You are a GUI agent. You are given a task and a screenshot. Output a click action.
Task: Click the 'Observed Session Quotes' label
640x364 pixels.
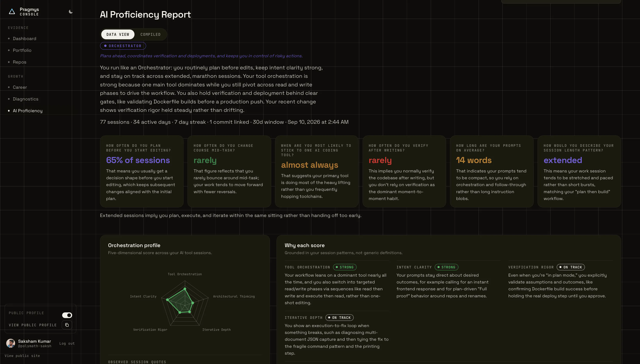(137, 362)
